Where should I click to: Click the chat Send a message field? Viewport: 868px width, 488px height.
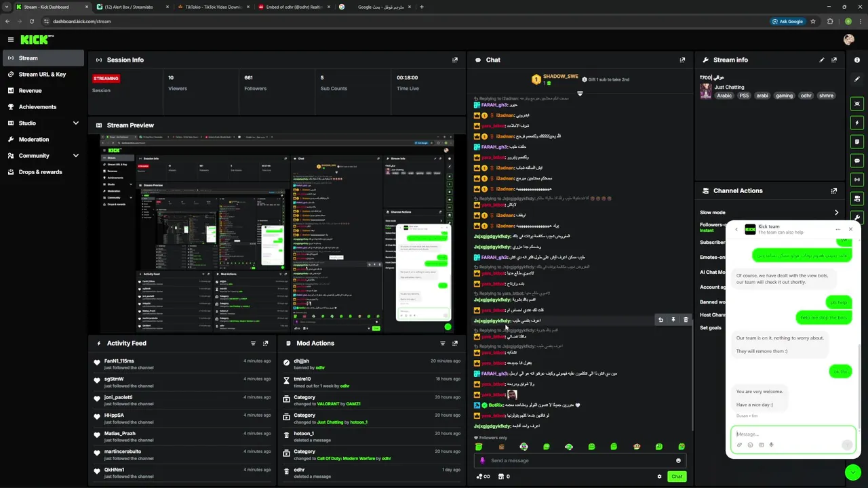pos(580,460)
